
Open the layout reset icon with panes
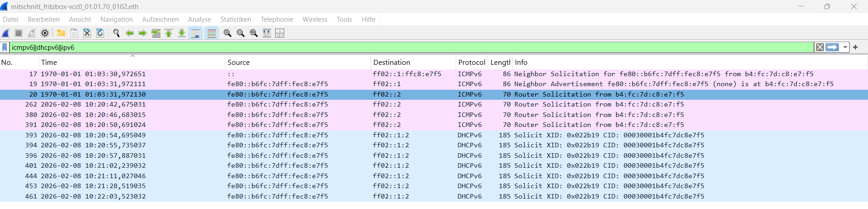(x=280, y=33)
